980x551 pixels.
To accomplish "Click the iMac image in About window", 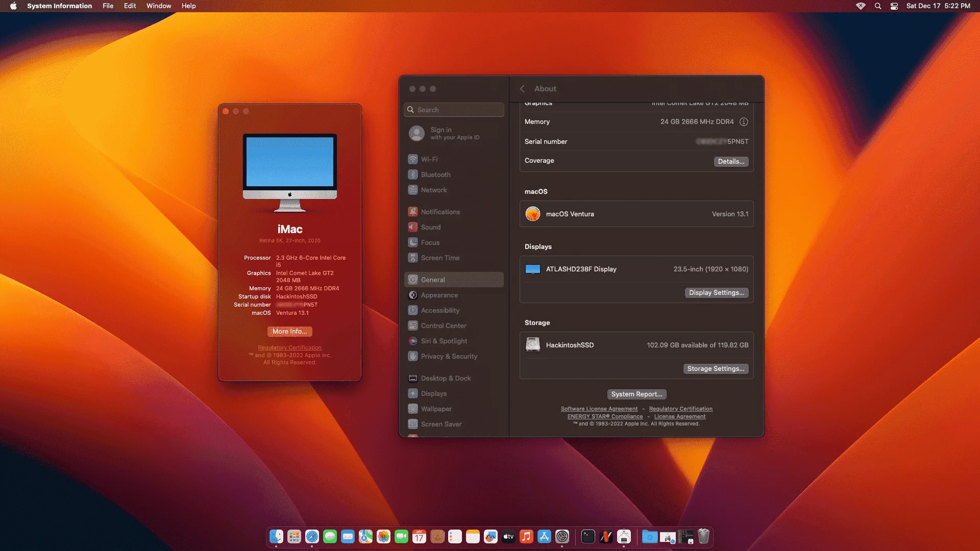I will (x=290, y=173).
